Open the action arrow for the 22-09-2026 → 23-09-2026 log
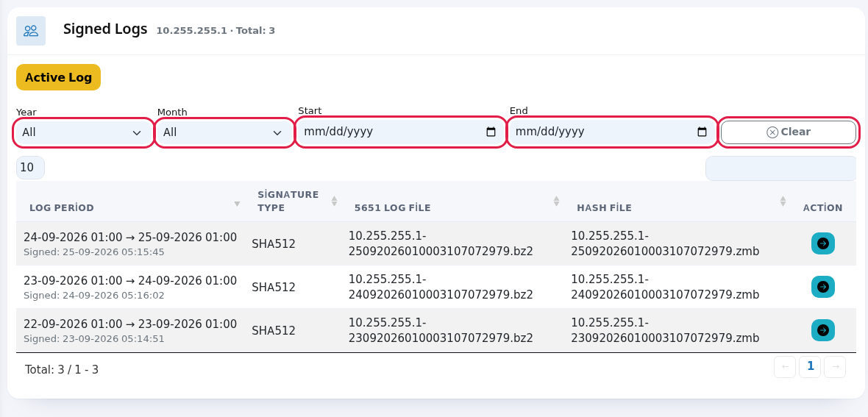Image resolution: width=868 pixels, height=417 pixels. (822, 330)
